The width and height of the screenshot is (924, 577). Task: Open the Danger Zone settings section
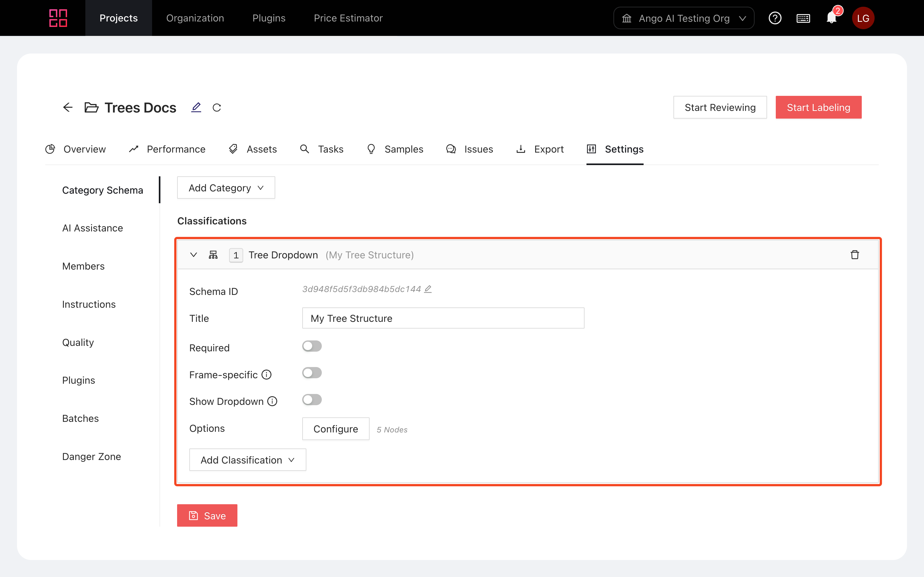(x=91, y=456)
